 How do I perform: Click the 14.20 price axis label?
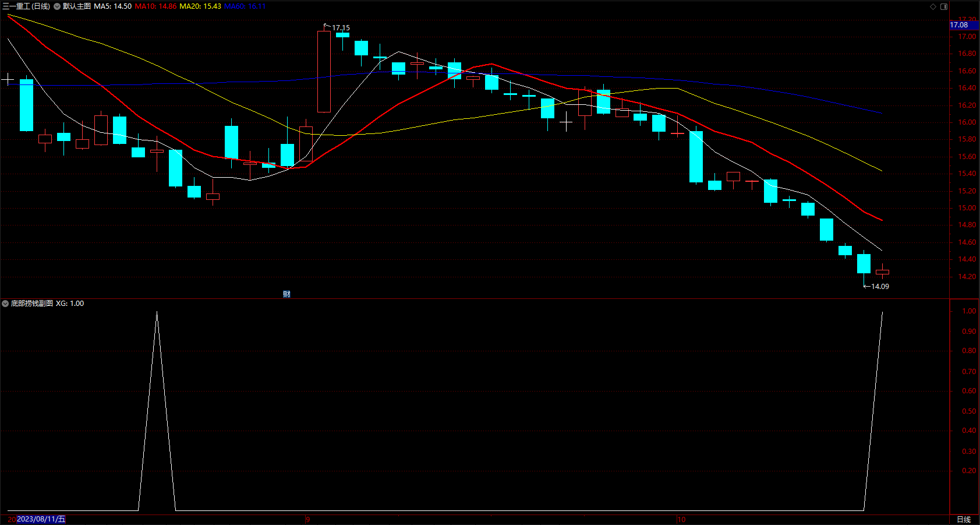(x=967, y=277)
